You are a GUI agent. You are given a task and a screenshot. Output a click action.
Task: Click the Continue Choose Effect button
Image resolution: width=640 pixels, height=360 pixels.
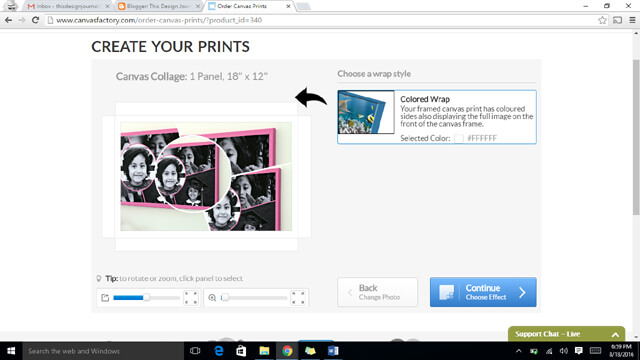click(x=483, y=292)
